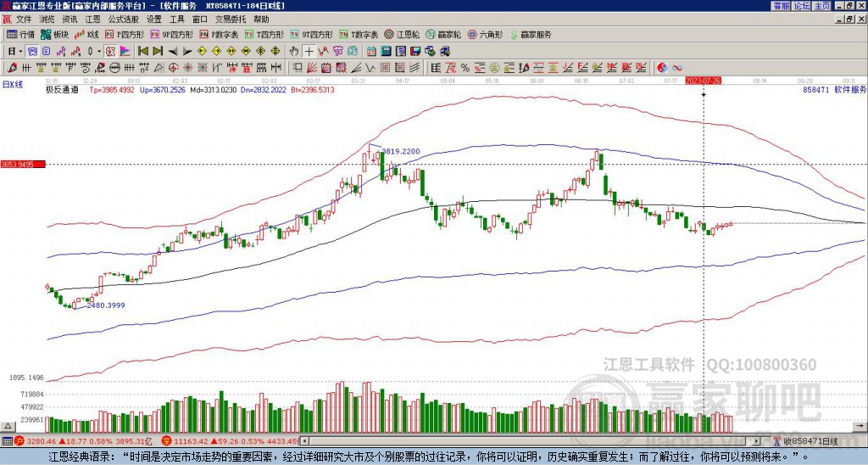Screen dimensions: 868x465
Task: Open the 板块 sector view
Action: (54, 35)
